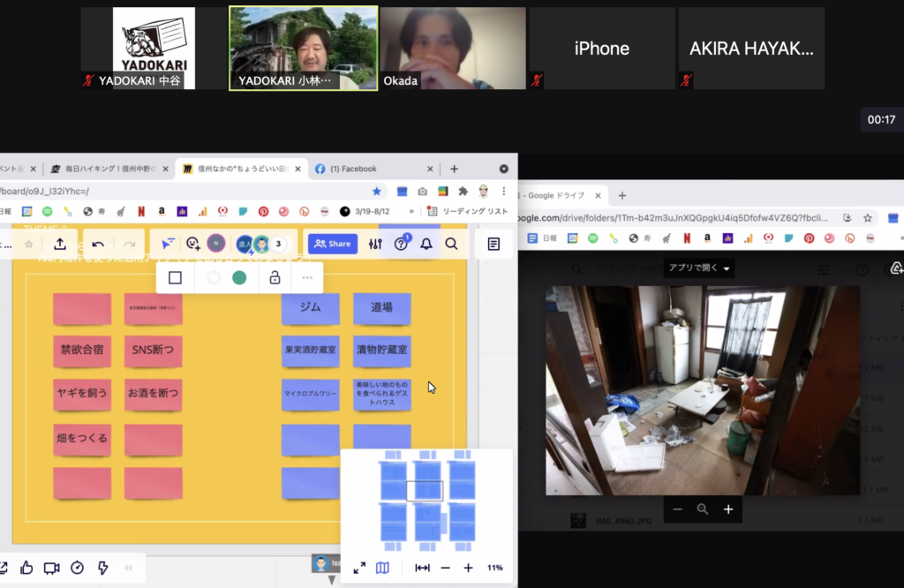904x588 pixels.
Task: Select the blue sticky note 道場
Action: point(381,308)
